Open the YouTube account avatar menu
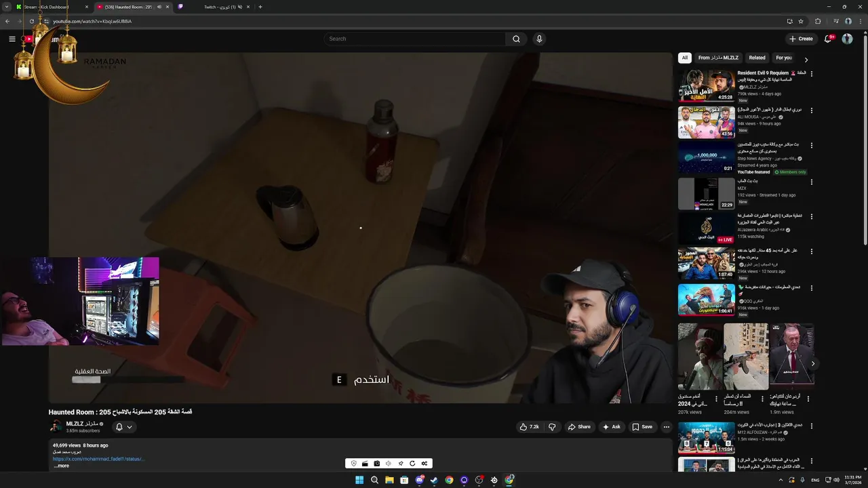868x488 pixels. [x=847, y=39]
